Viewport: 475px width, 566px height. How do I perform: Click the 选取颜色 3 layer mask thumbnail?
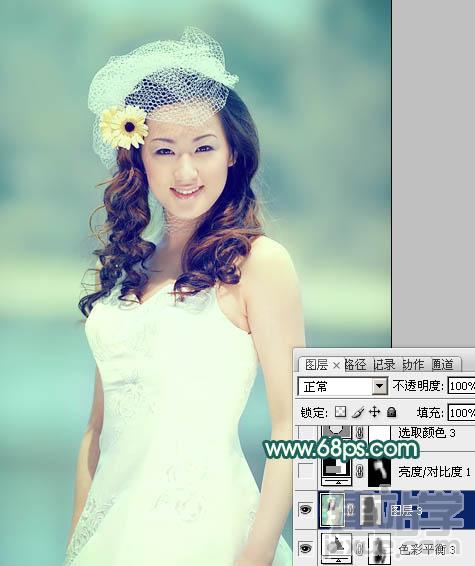point(379,433)
